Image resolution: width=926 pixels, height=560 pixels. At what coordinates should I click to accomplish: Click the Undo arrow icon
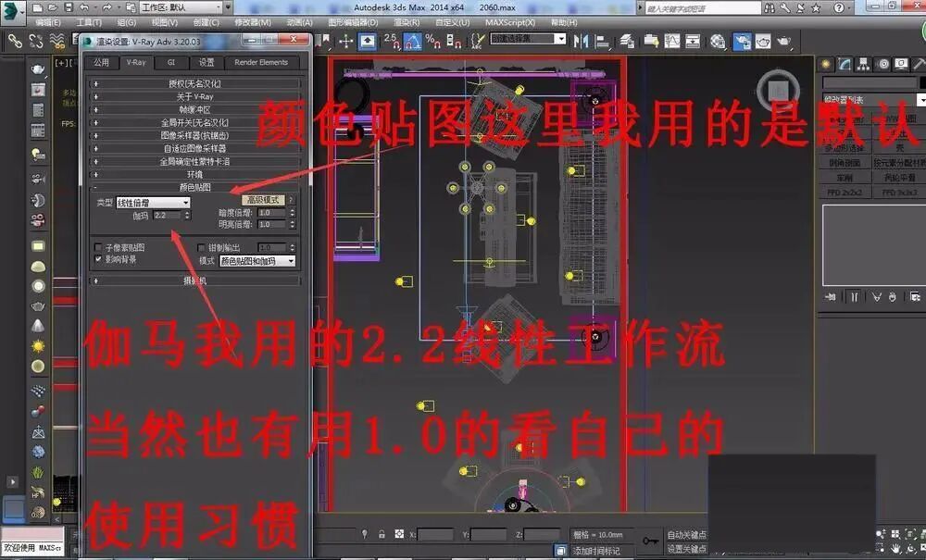coord(84,7)
